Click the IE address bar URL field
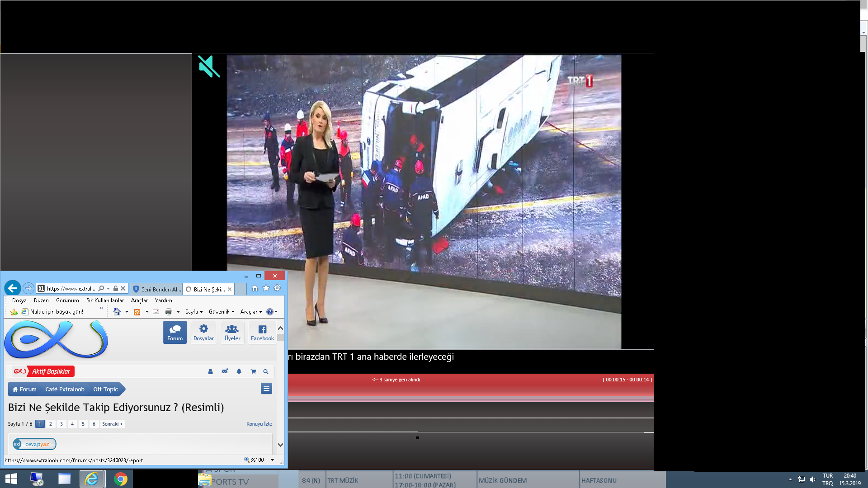The height and width of the screenshot is (488, 868). (71, 289)
